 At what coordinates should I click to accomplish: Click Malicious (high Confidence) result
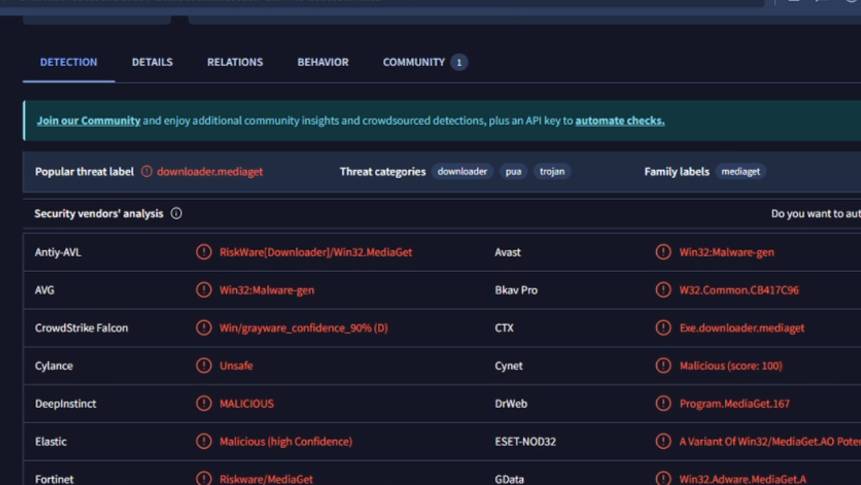click(x=286, y=442)
